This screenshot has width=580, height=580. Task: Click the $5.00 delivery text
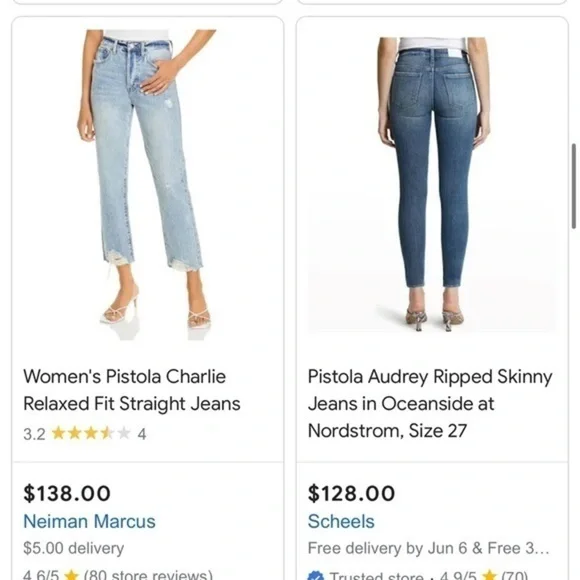[74, 548]
